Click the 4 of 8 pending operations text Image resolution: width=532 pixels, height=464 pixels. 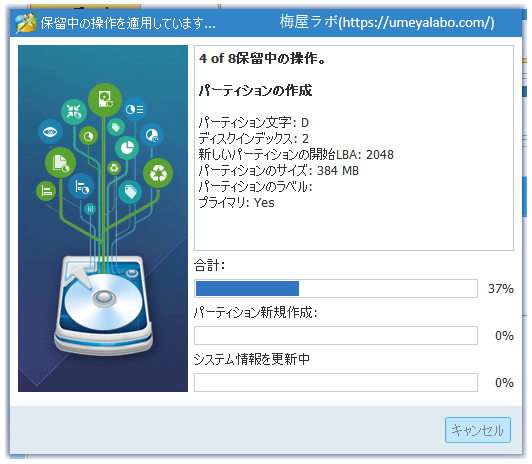262,58
